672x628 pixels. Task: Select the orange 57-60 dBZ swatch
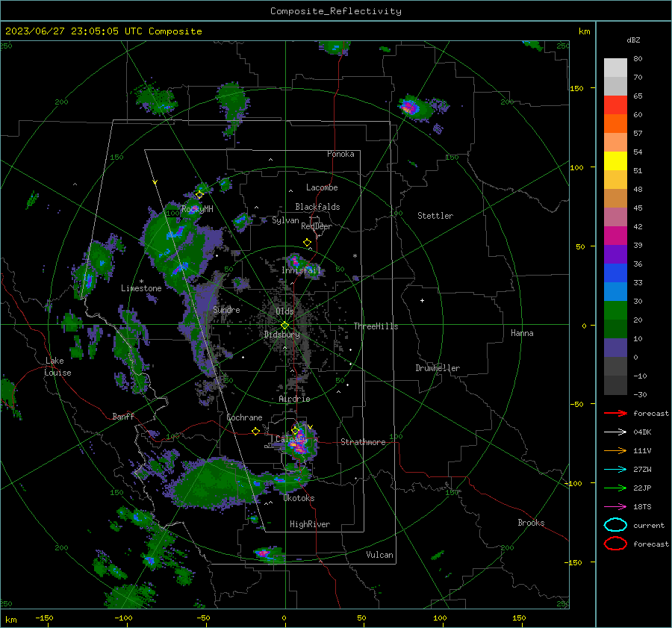(x=615, y=124)
